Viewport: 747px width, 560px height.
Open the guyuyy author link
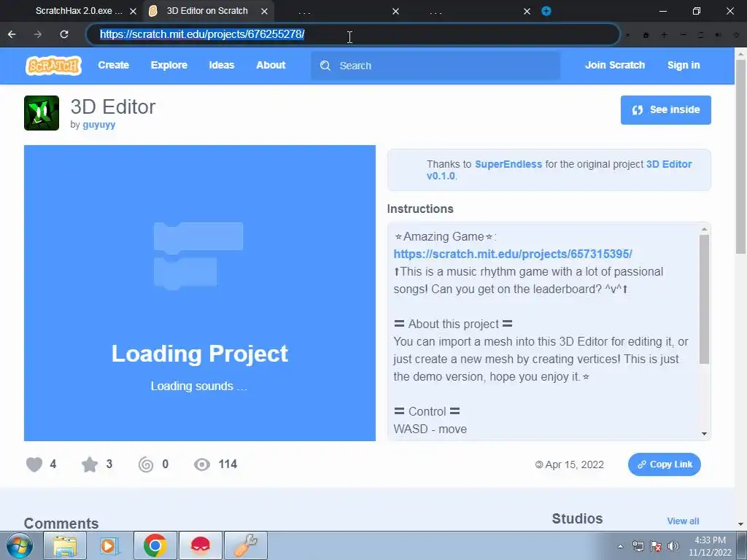(99, 125)
